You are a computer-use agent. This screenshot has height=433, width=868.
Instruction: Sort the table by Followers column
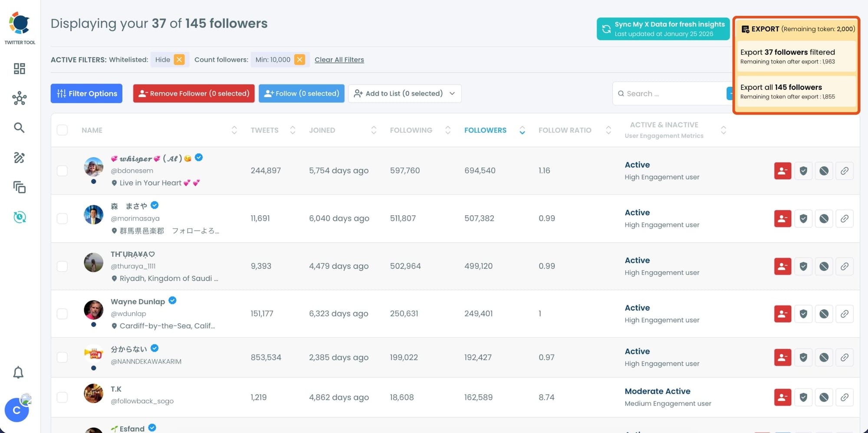pyautogui.click(x=522, y=130)
